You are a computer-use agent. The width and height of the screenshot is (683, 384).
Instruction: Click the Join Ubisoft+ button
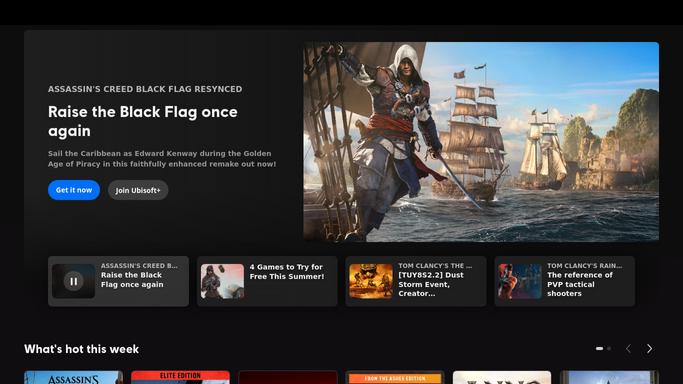[138, 190]
